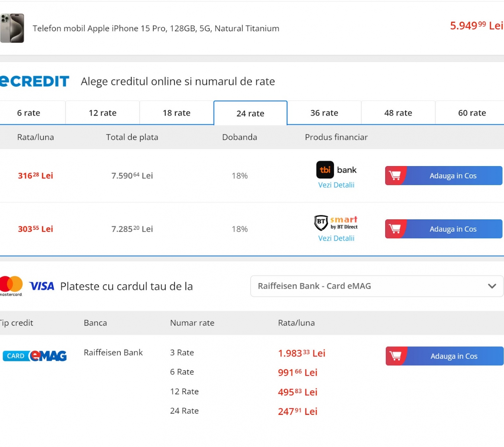The width and height of the screenshot is (504, 447).
Task: Click the Mastercard logo
Action: coord(11,286)
